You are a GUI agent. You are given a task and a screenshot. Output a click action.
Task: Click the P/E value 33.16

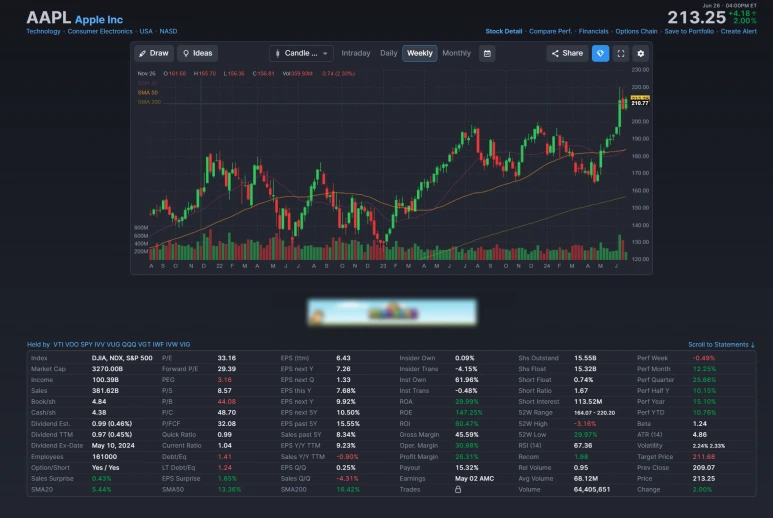227,358
